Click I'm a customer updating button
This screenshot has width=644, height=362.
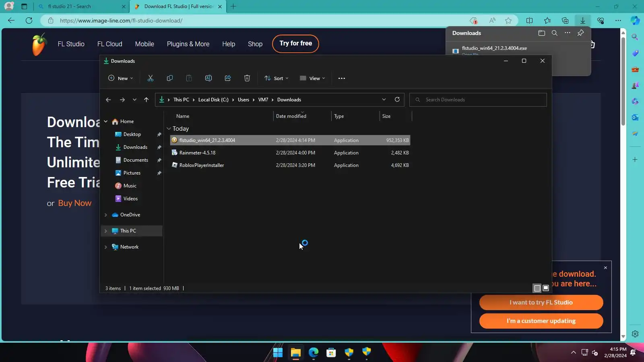(x=541, y=321)
